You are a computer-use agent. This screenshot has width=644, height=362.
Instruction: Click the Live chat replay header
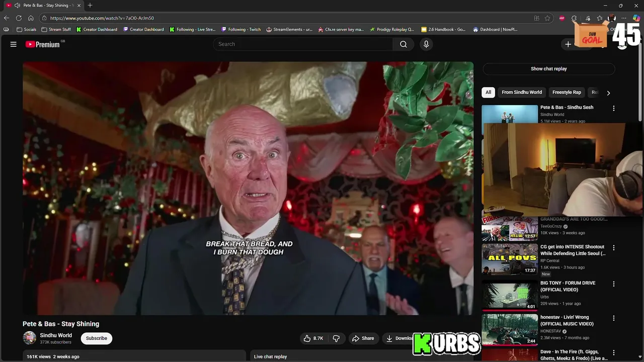click(270, 356)
